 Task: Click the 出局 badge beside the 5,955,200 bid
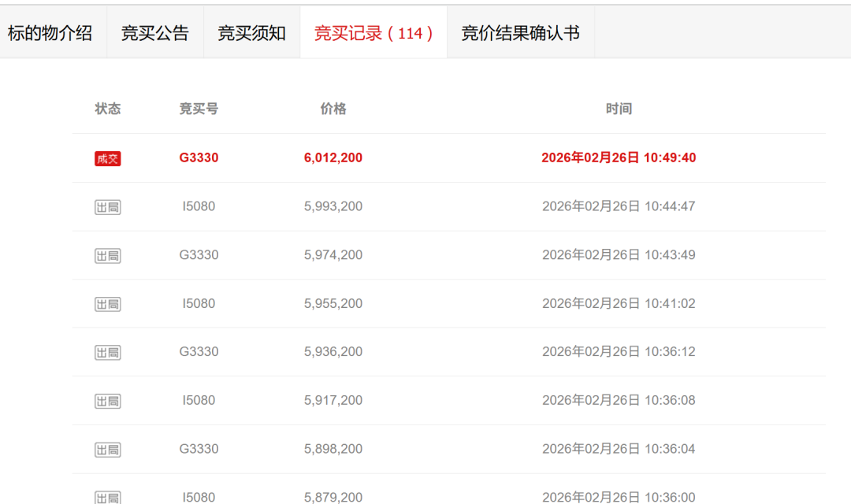coord(107,303)
